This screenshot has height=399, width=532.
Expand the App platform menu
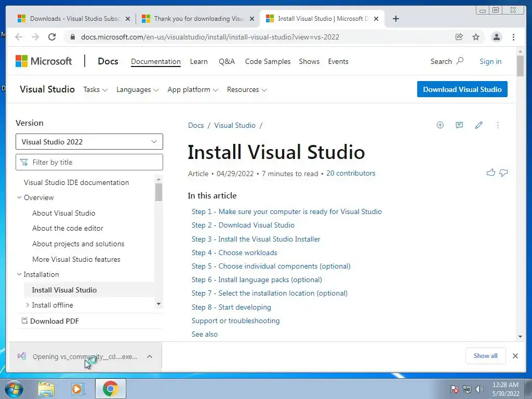(193, 89)
